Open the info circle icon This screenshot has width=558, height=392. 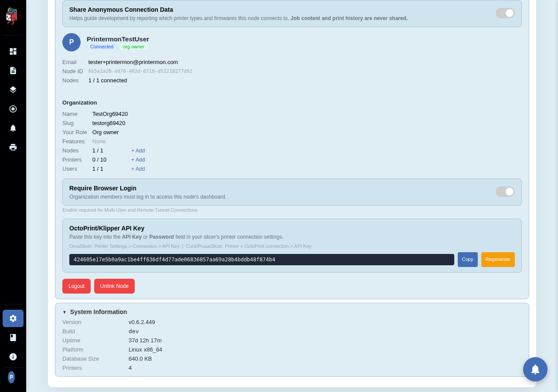(x=13, y=357)
